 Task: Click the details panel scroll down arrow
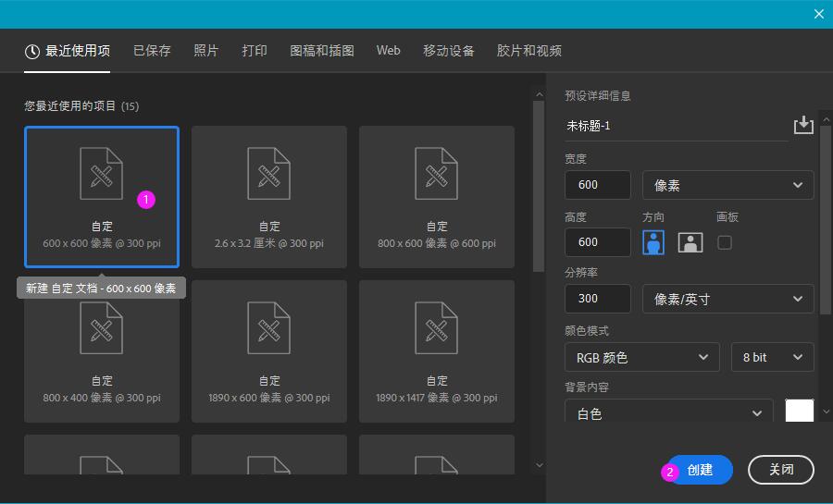[826, 412]
